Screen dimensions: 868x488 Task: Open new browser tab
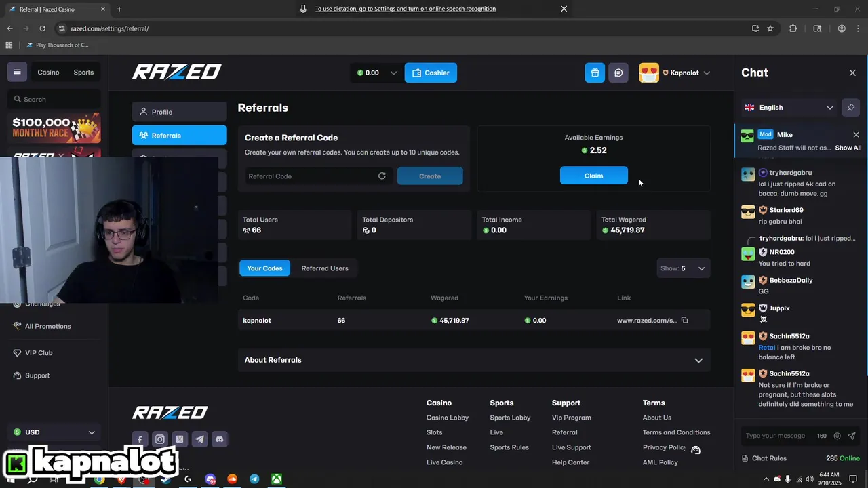(x=119, y=9)
